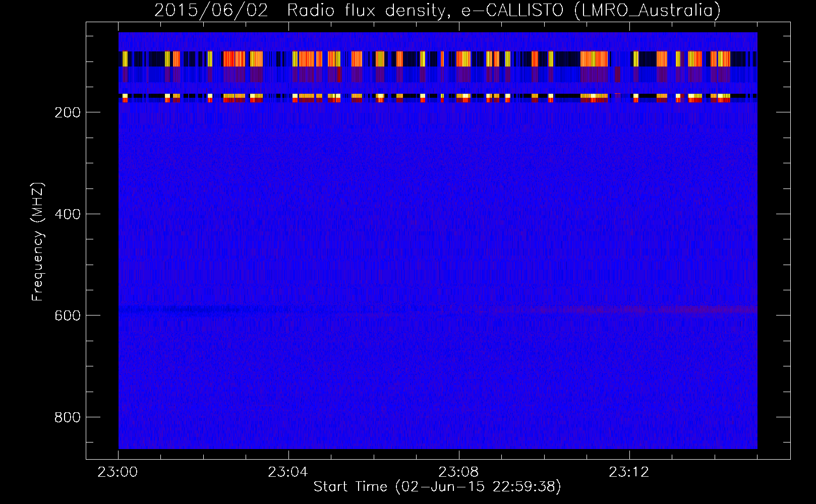Click the plot title '2015/06/02 Radio flux density'
816x504 pixels.
437,10
